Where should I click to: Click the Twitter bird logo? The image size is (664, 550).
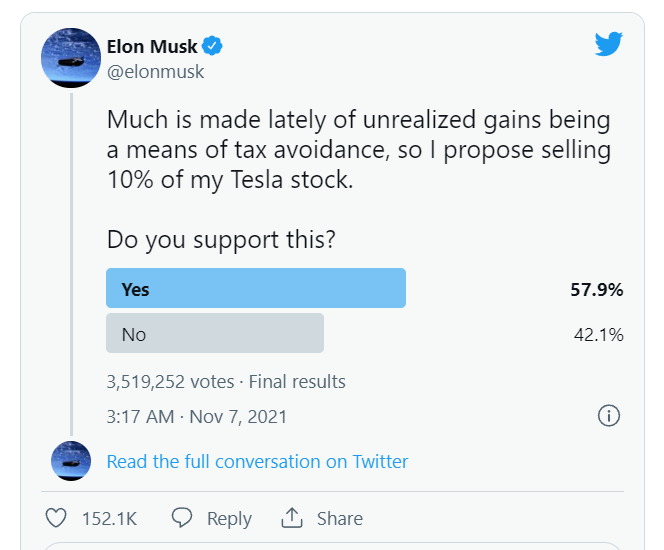pos(608,45)
